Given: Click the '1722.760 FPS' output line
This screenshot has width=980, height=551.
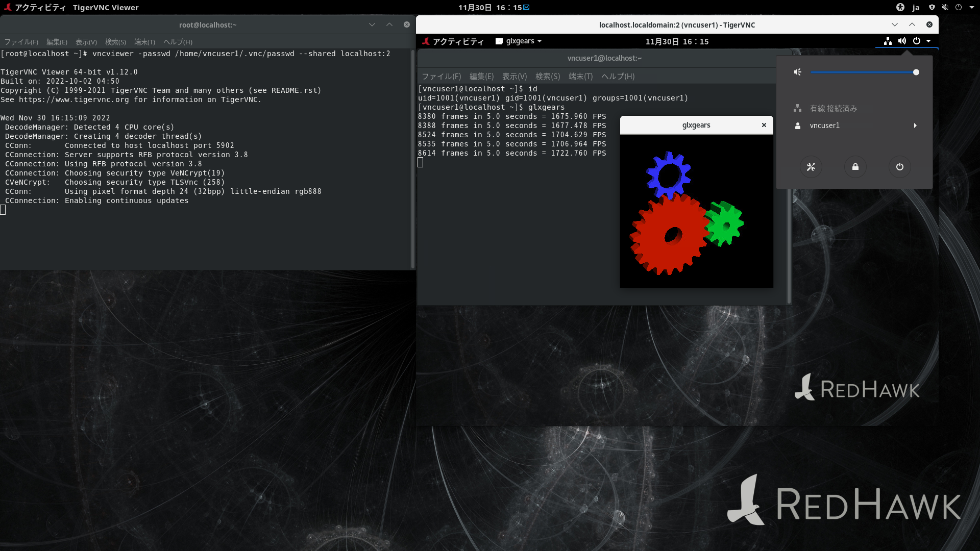Looking at the screenshot, I should click(512, 153).
